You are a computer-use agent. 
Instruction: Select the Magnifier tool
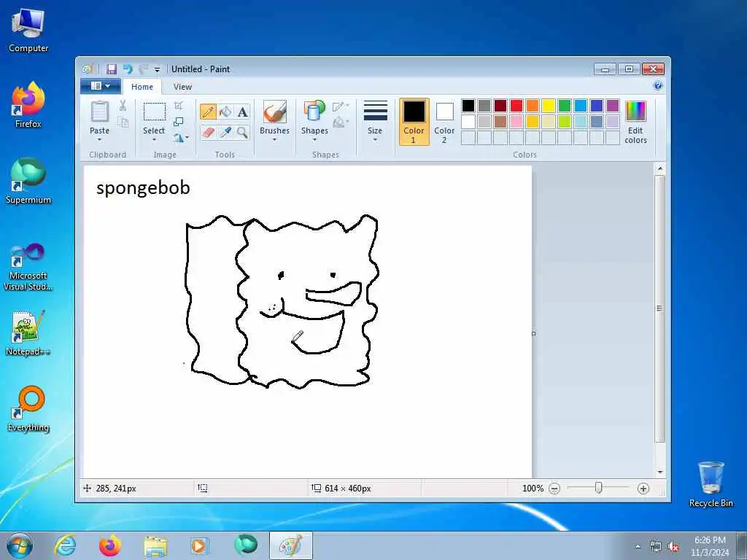[x=242, y=132]
